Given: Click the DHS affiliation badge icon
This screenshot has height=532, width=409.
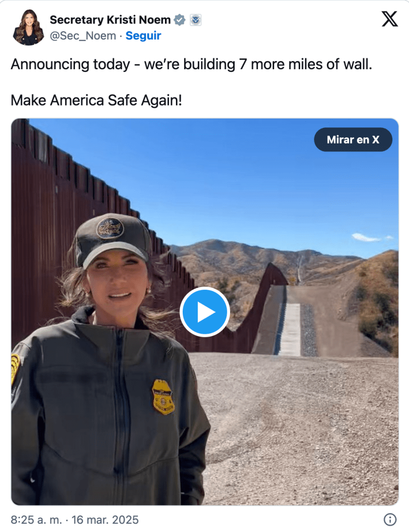Looking at the screenshot, I should coord(196,20).
